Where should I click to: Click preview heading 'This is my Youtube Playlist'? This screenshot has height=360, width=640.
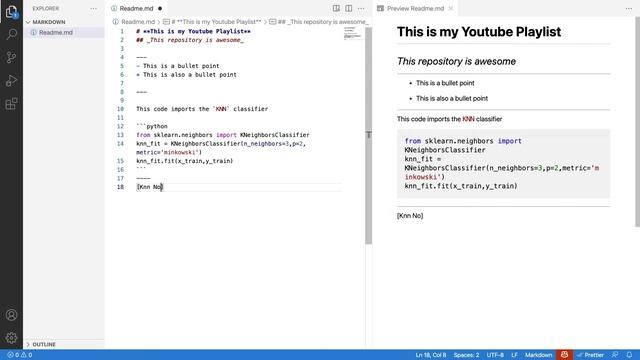pos(479,32)
